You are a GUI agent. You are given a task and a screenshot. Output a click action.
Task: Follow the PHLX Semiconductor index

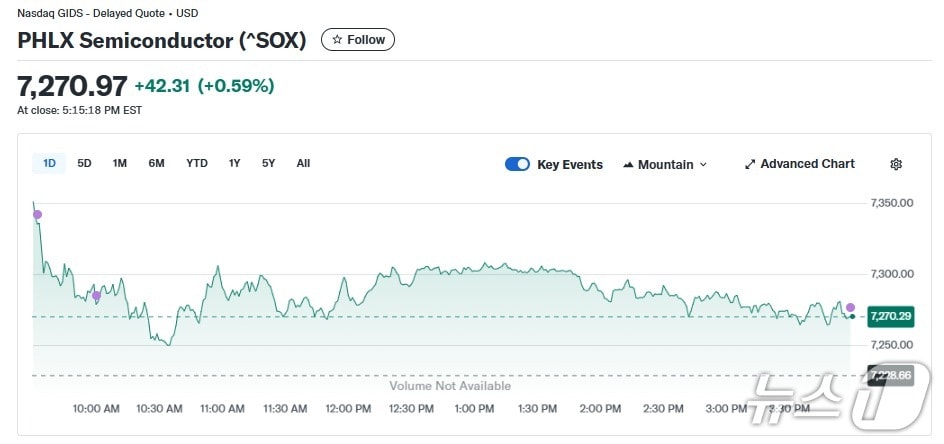click(358, 40)
